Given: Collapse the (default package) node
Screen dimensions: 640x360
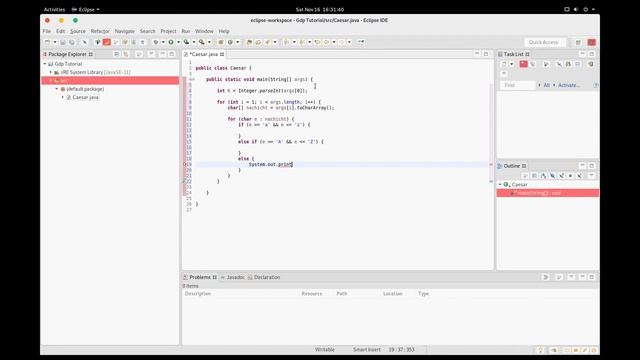Looking at the screenshot, I should (x=57, y=89).
